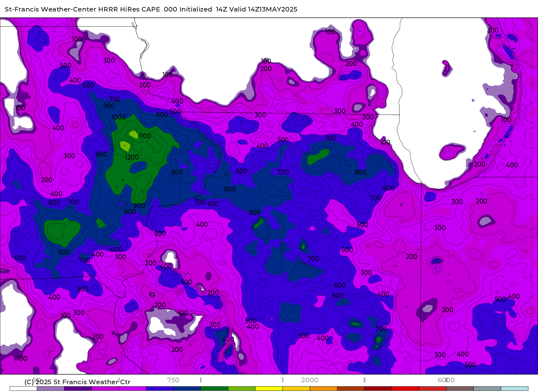Click the white swatch in the color bar
The image size is (538, 392).
tap(23, 389)
